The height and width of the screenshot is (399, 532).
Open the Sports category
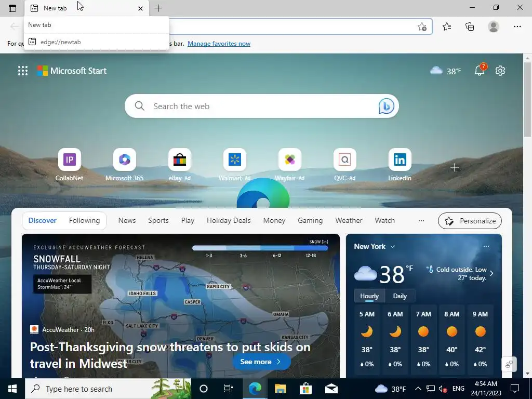158,220
